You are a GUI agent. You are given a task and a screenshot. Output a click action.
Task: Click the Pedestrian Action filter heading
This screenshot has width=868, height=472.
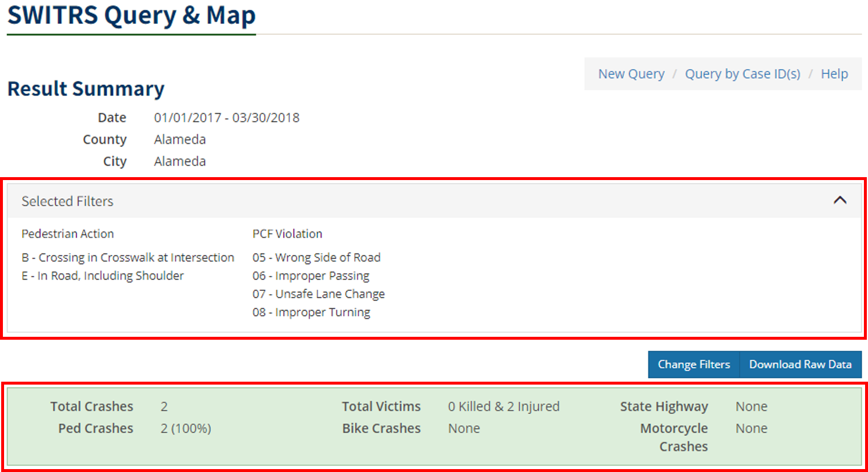[x=68, y=234]
